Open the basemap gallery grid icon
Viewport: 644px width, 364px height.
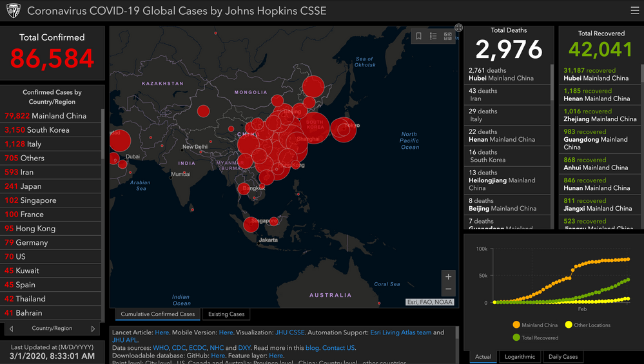[447, 36]
